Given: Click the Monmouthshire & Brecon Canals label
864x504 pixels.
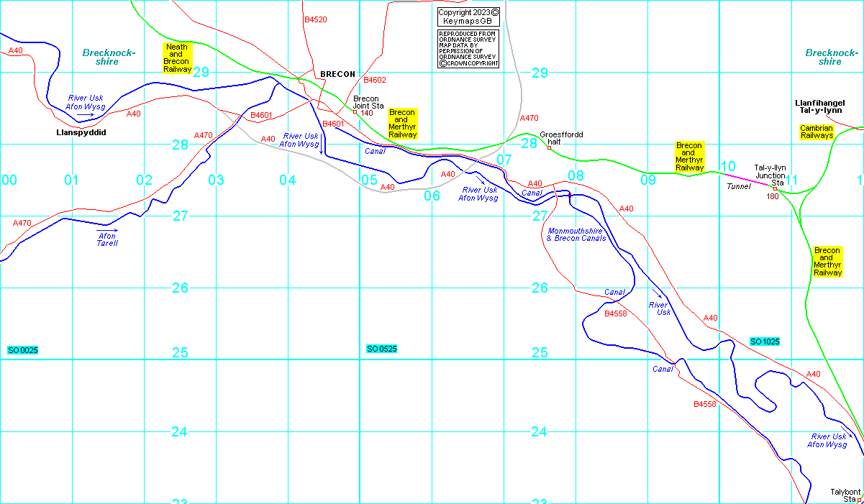Looking at the screenshot, I should pos(576,234).
